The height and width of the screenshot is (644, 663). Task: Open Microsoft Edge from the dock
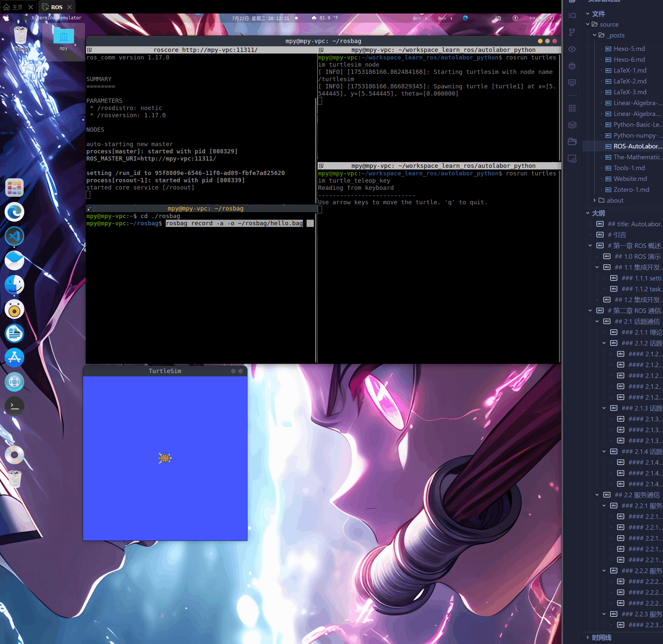pyautogui.click(x=14, y=212)
